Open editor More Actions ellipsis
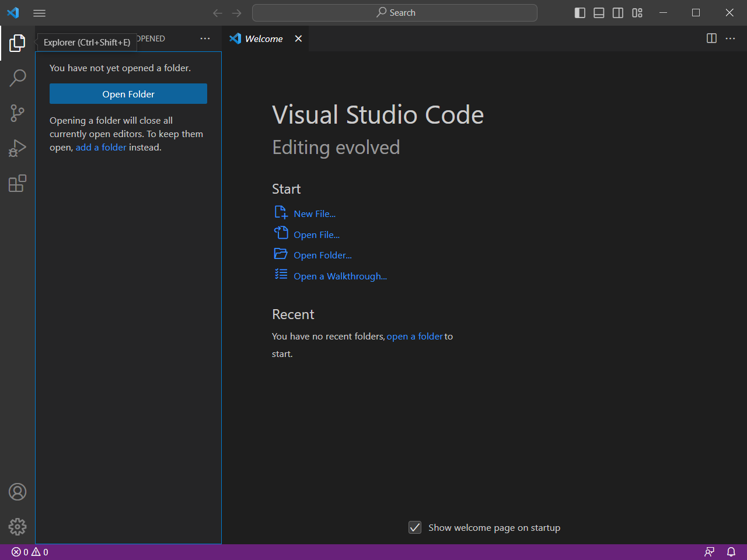Image resolution: width=747 pixels, height=560 pixels. pos(730,38)
